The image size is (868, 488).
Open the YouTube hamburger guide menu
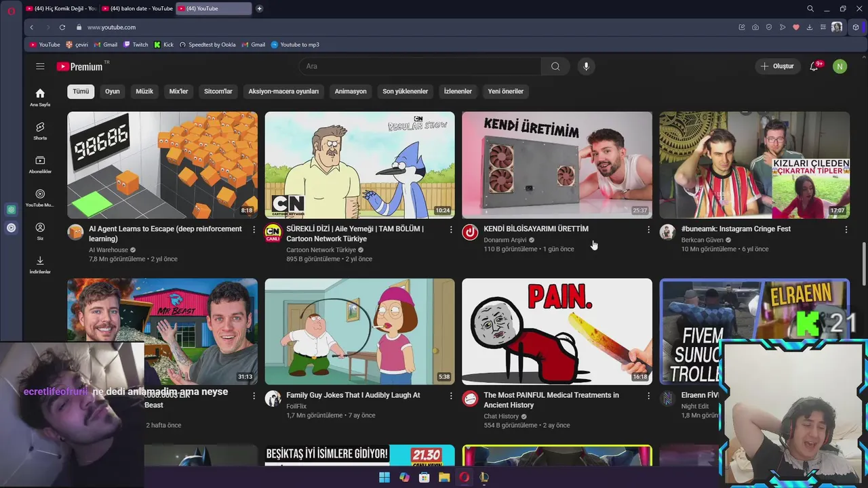(40, 66)
